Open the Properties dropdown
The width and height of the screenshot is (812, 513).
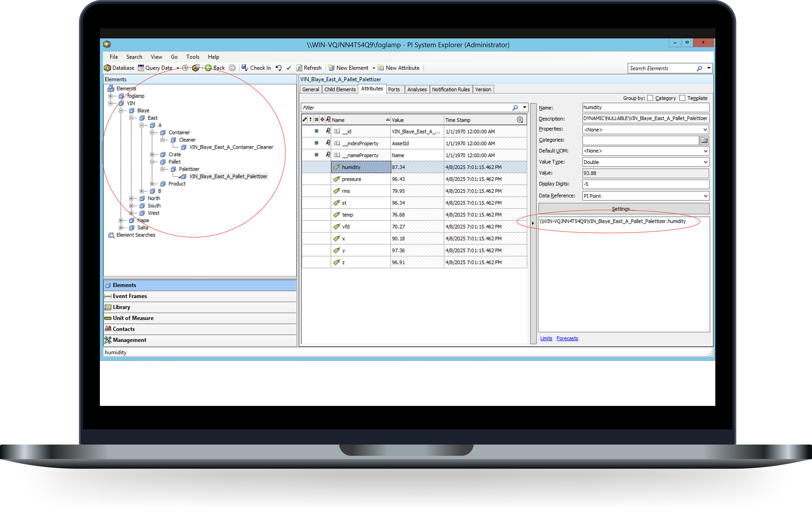click(x=646, y=129)
